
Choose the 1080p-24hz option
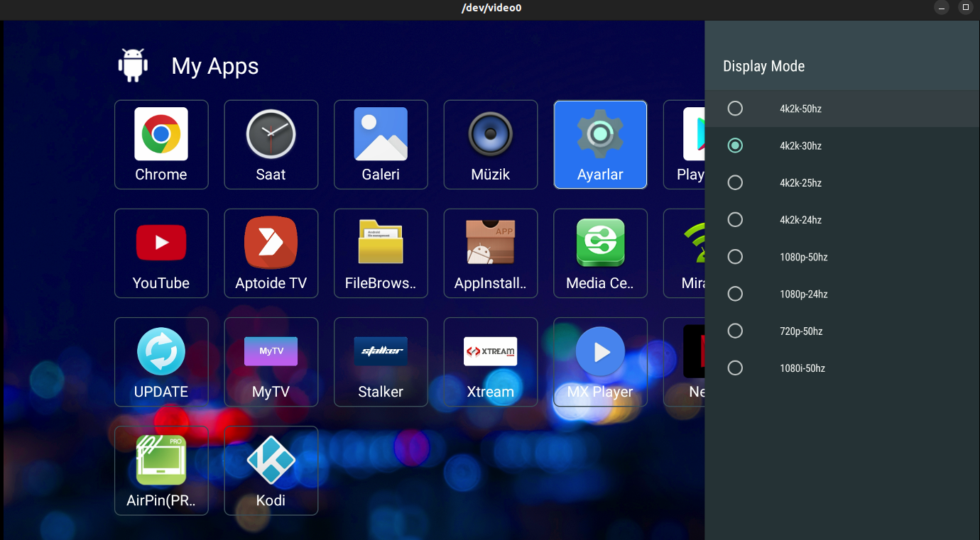[x=842, y=294]
